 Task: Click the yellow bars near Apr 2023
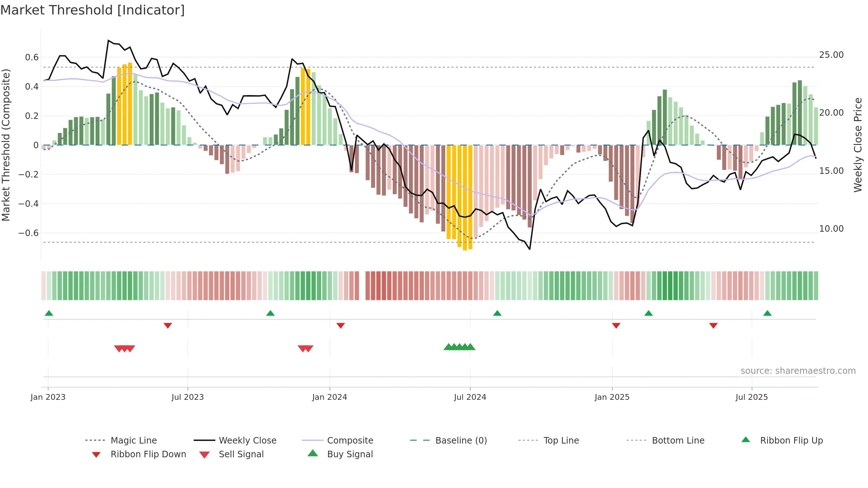124,104
